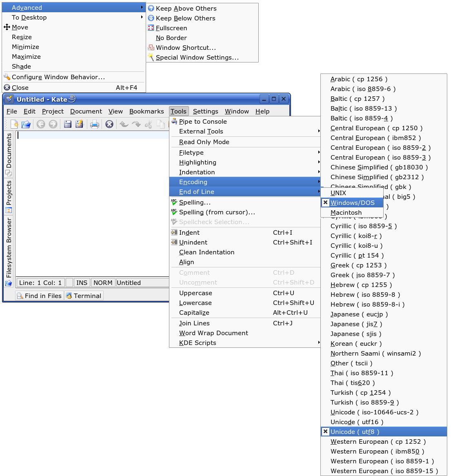The height and width of the screenshot is (476, 453).
Task: Choose Macintosh end of line
Action: (352, 213)
